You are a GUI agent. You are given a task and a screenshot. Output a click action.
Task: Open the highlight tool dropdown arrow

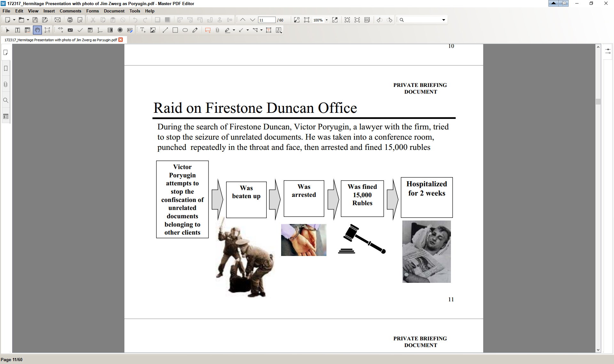[234, 30]
